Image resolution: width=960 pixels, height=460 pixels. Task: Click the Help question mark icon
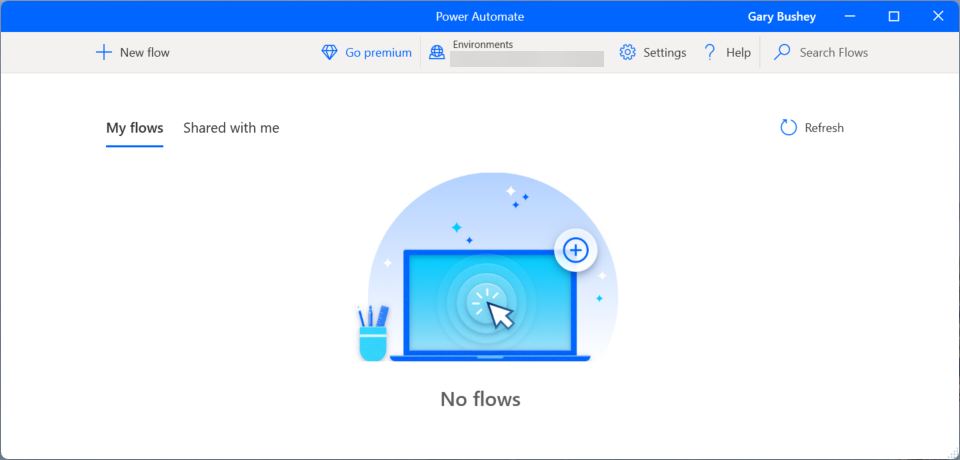click(x=710, y=53)
